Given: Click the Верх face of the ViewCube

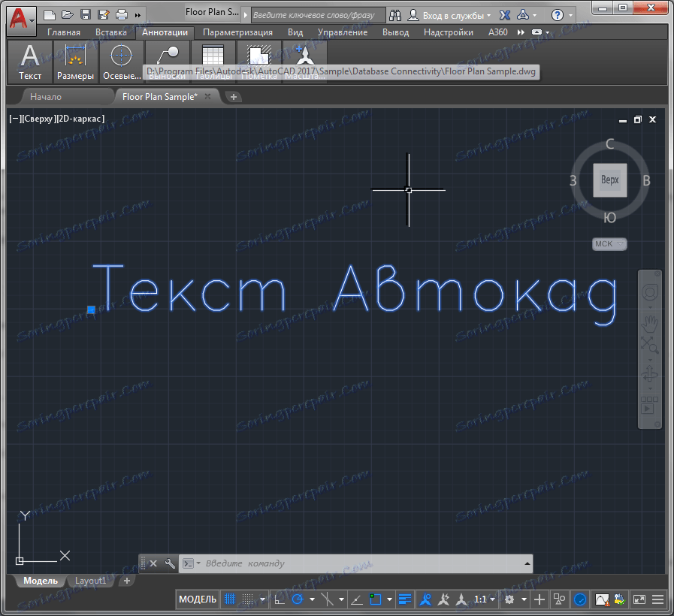Looking at the screenshot, I should (x=609, y=180).
